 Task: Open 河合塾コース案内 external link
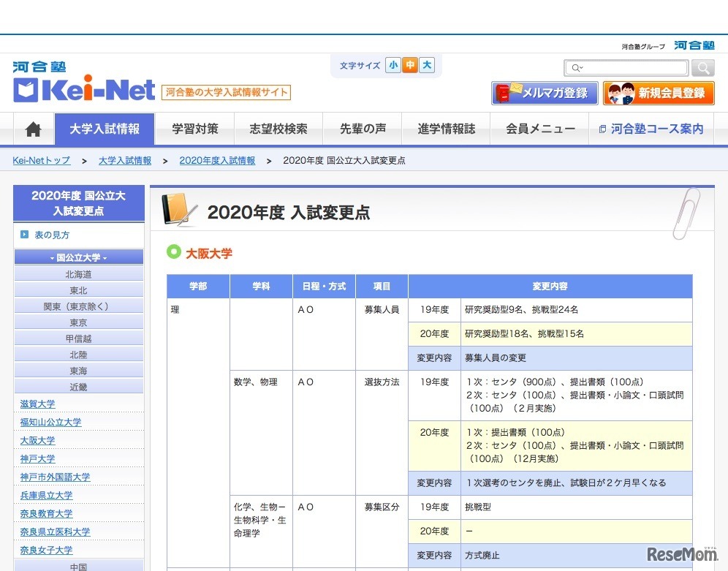pos(651,129)
